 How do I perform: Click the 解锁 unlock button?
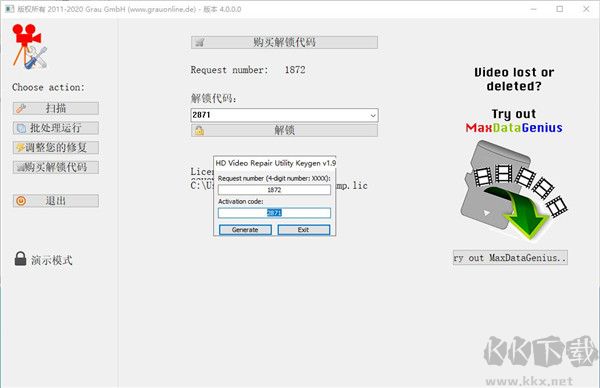[284, 130]
